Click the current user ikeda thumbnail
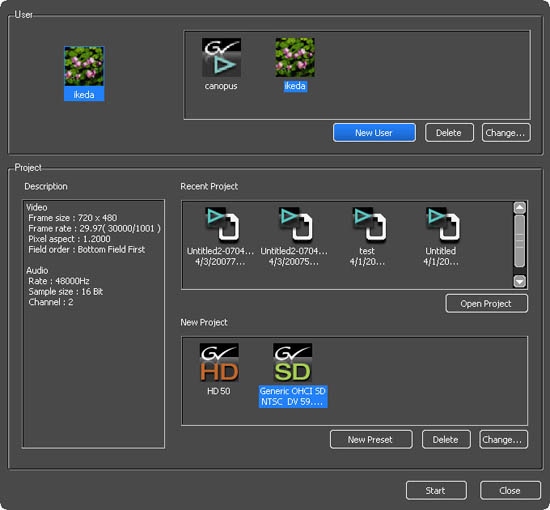This screenshot has height=510, width=550. coord(84,66)
